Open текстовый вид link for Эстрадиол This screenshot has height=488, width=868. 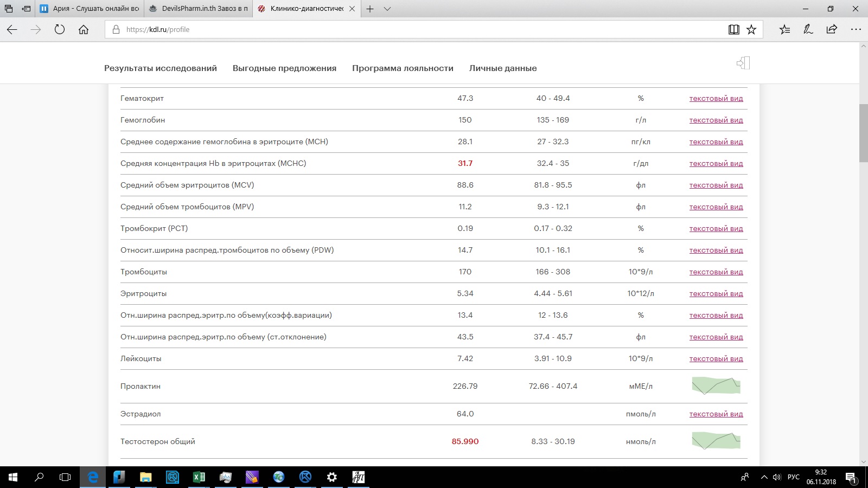(716, 414)
